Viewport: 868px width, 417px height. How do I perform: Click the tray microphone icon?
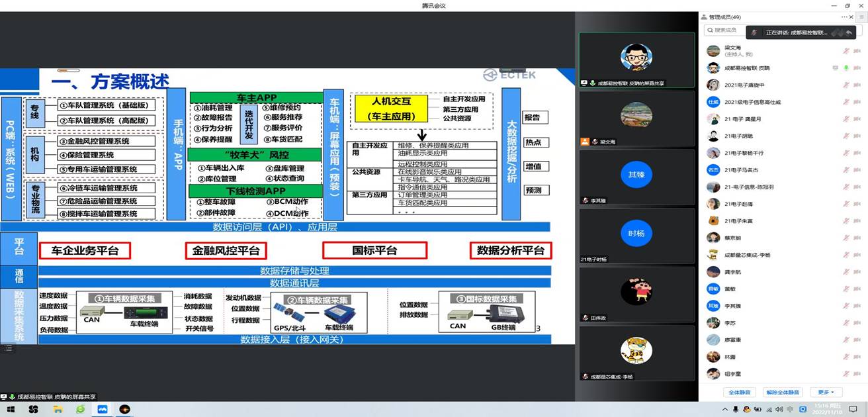pyautogui.click(x=737, y=410)
